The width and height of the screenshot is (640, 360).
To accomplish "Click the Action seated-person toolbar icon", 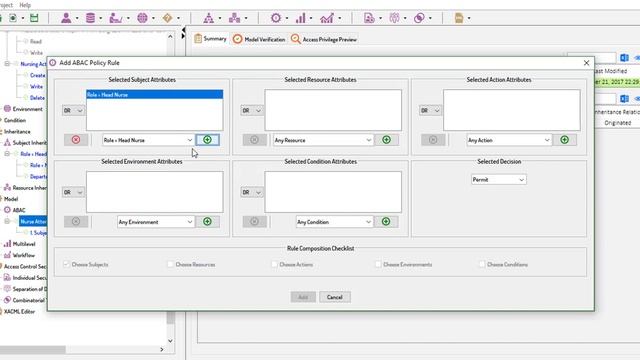I will click(116, 18).
